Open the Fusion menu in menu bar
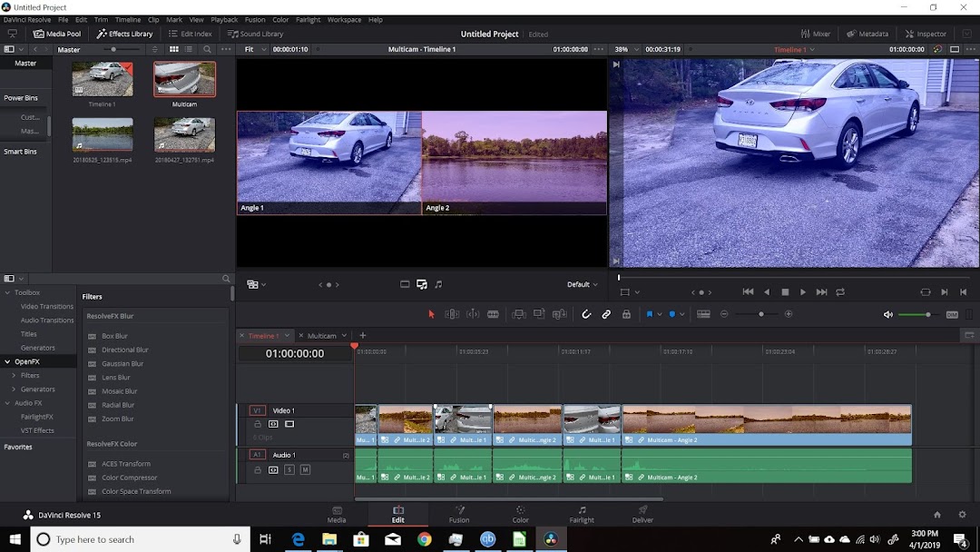Screen dimensions: 980x552 255,19
